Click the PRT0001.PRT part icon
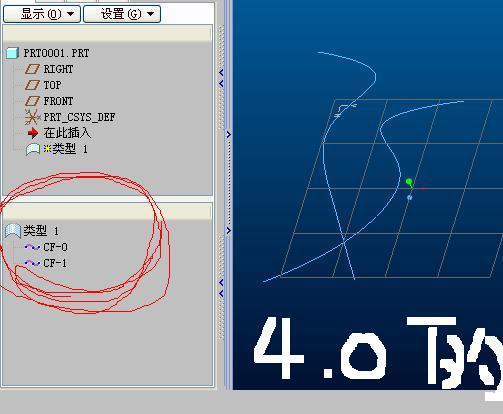503x414 pixels. click(x=12, y=53)
